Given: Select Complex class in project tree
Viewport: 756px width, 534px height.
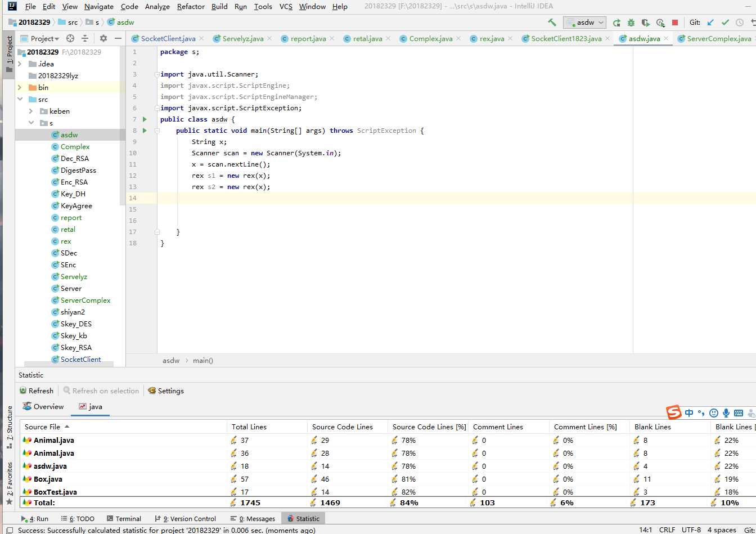Looking at the screenshot, I should (x=75, y=146).
